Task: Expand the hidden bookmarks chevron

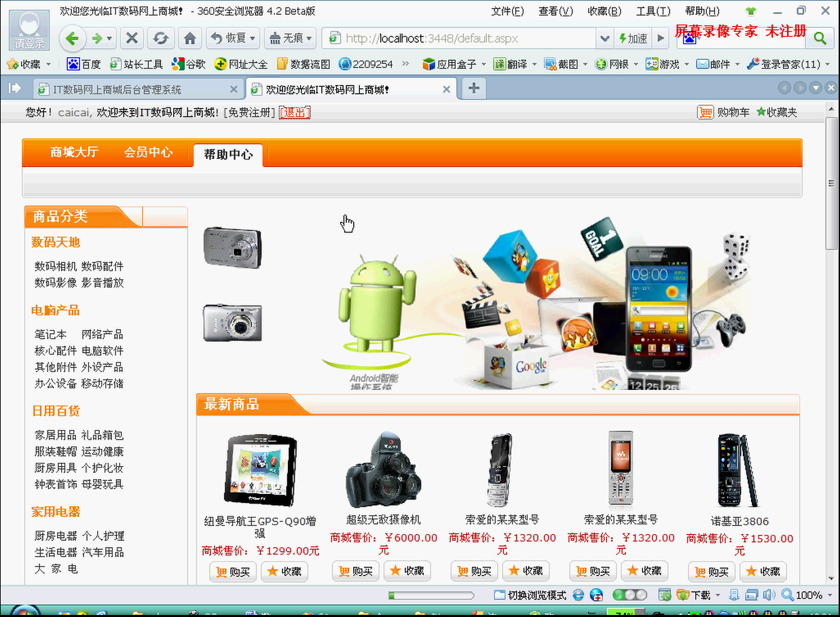Action: (x=406, y=64)
